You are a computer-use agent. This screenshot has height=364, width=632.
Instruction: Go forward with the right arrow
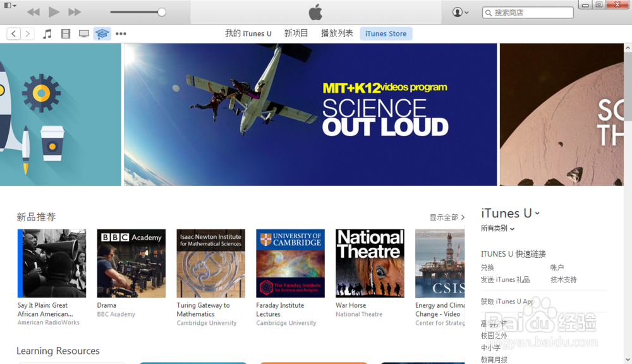pos(27,33)
